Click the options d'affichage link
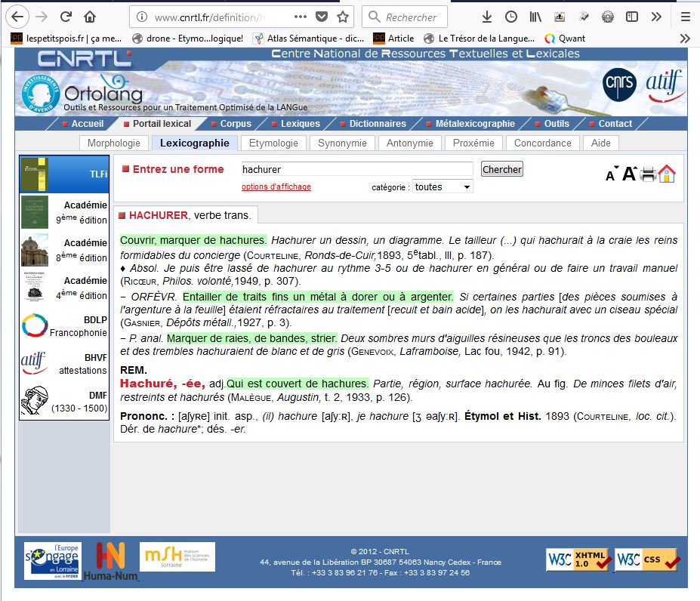Image resolution: width=700 pixels, height=601 pixels. [x=276, y=187]
